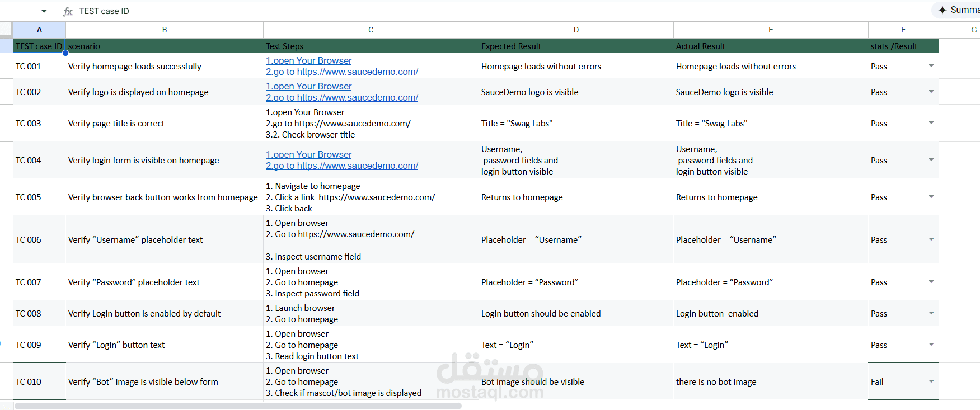Show result options for TC 007
The height and width of the screenshot is (410, 980).
(931, 282)
